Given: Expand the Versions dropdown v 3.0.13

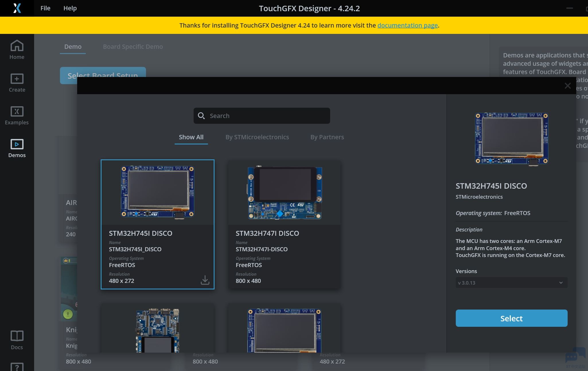Looking at the screenshot, I should click(x=511, y=283).
